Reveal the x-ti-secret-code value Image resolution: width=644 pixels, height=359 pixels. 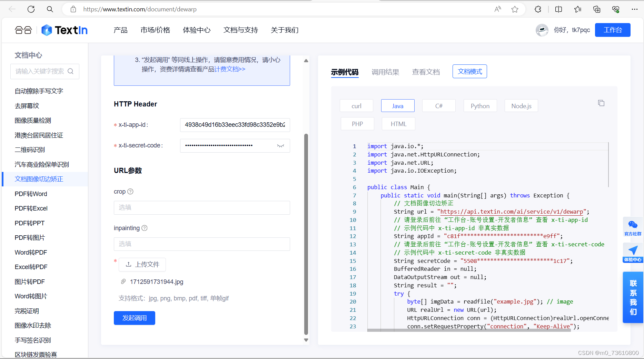click(280, 146)
